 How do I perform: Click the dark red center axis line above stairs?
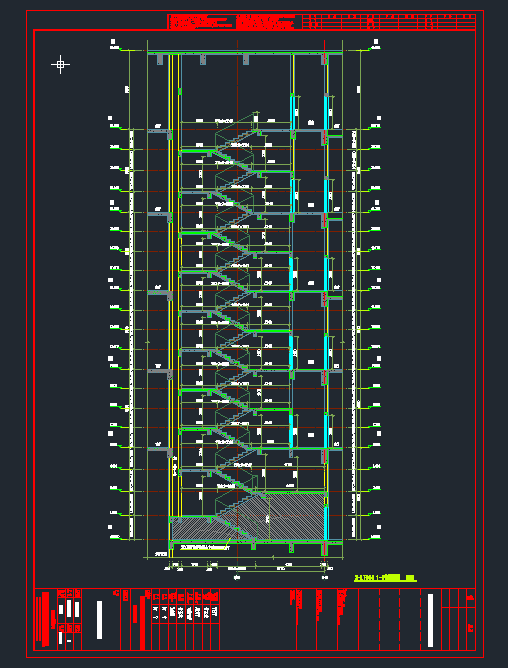pos(237,81)
